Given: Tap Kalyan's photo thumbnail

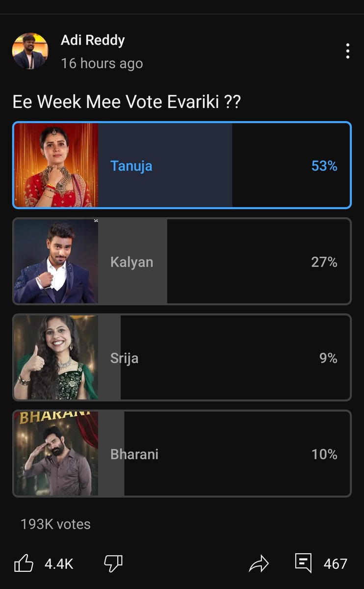Looking at the screenshot, I should pyautogui.click(x=56, y=261).
